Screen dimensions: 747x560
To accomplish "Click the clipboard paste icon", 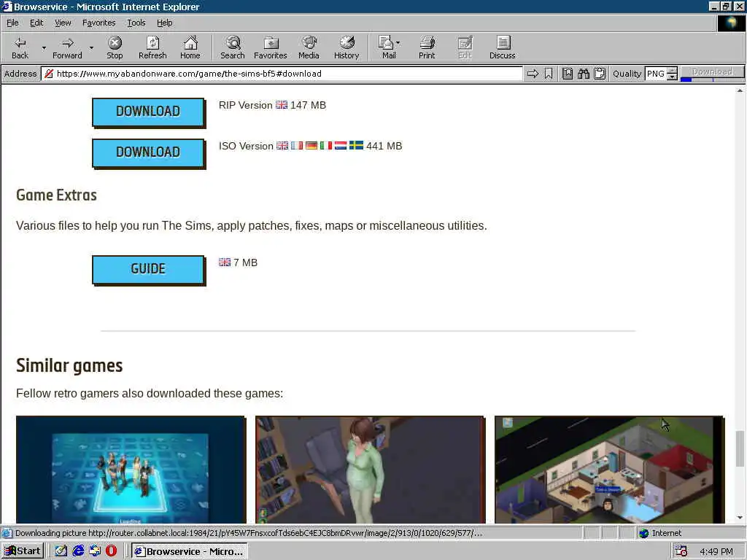I will (600, 74).
